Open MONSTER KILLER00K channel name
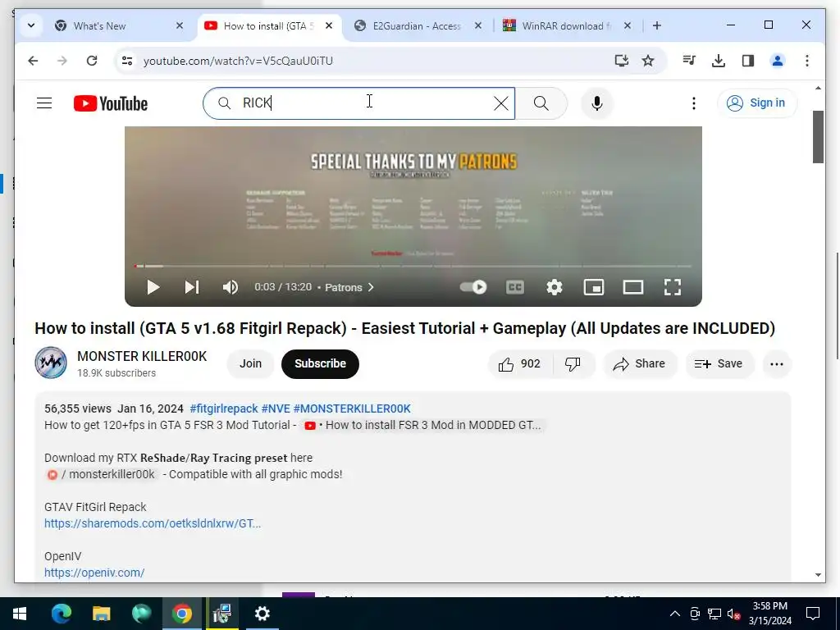 142,356
